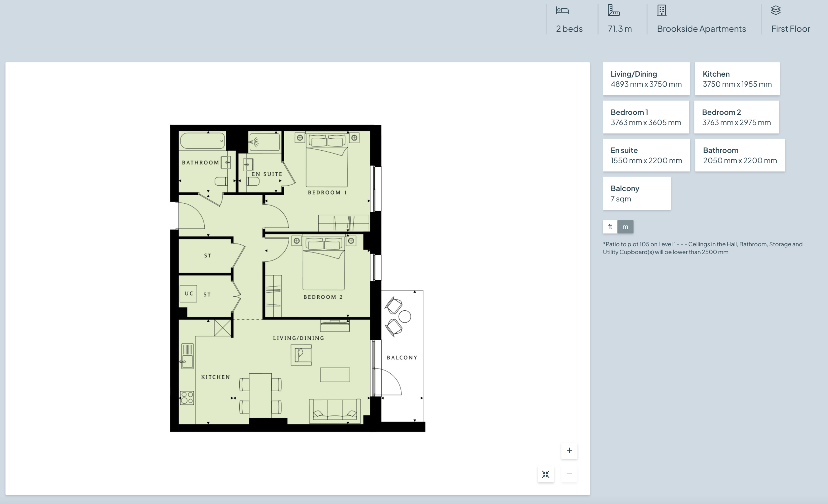This screenshot has height=504, width=828.
Task: Select the Living/Dining dimensions card
Action: pyautogui.click(x=646, y=79)
